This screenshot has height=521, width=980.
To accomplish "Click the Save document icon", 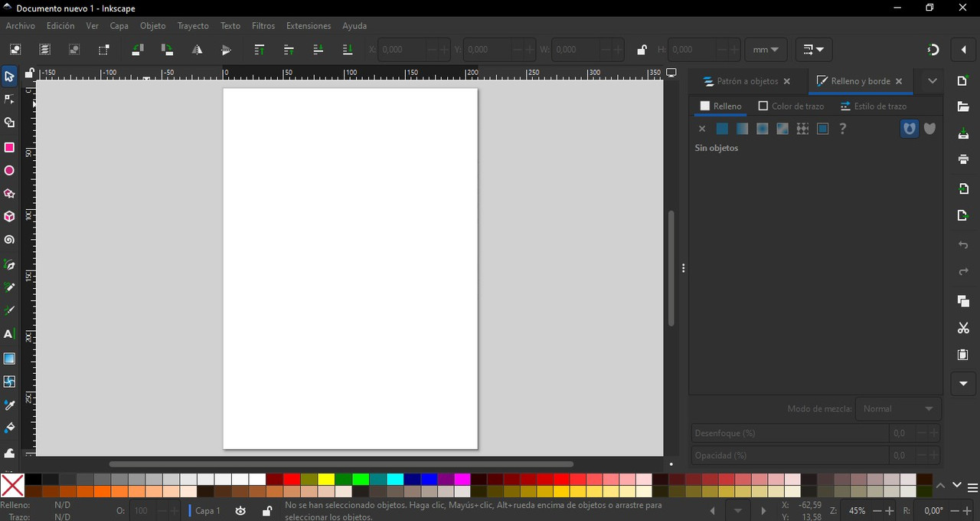I will [963, 133].
